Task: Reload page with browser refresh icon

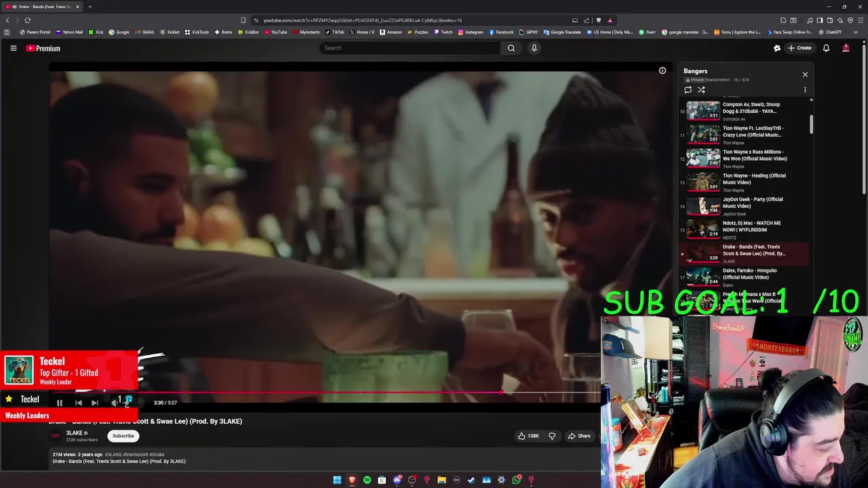Action: 28,20
